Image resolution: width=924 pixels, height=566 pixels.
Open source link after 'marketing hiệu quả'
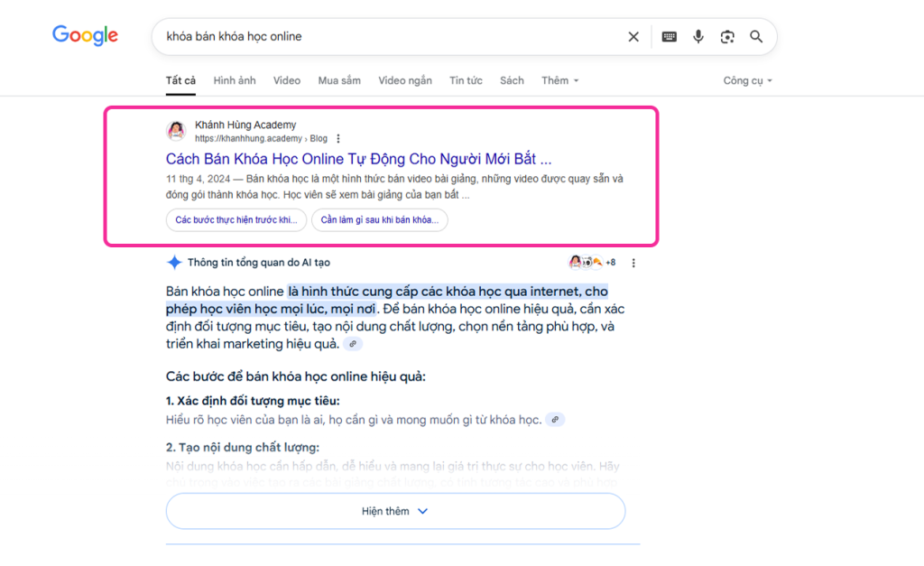(353, 344)
